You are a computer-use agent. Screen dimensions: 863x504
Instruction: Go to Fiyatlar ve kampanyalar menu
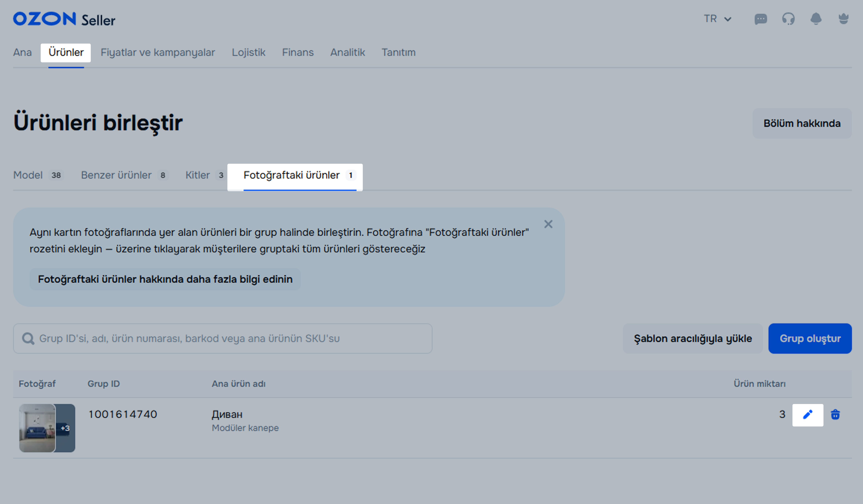pyautogui.click(x=158, y=52)
